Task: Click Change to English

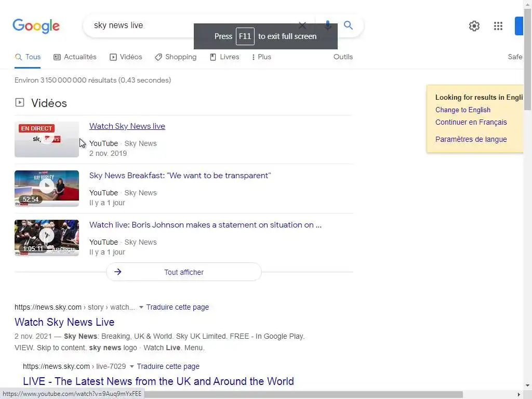Action: [463, 110]
